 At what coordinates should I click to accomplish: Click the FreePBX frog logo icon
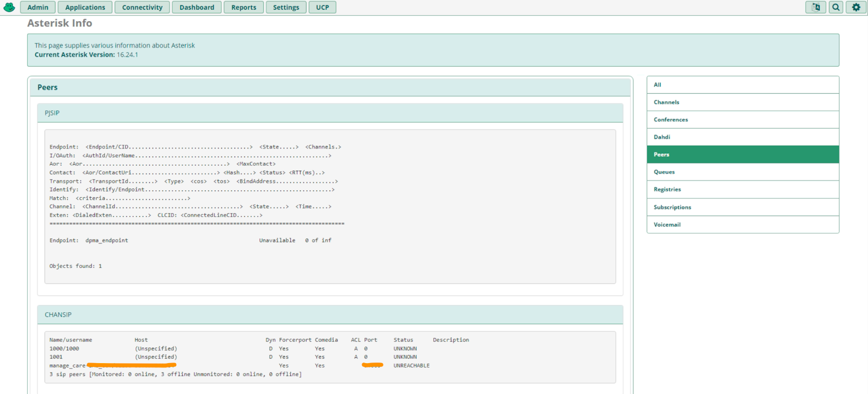(x=9, y=7)
